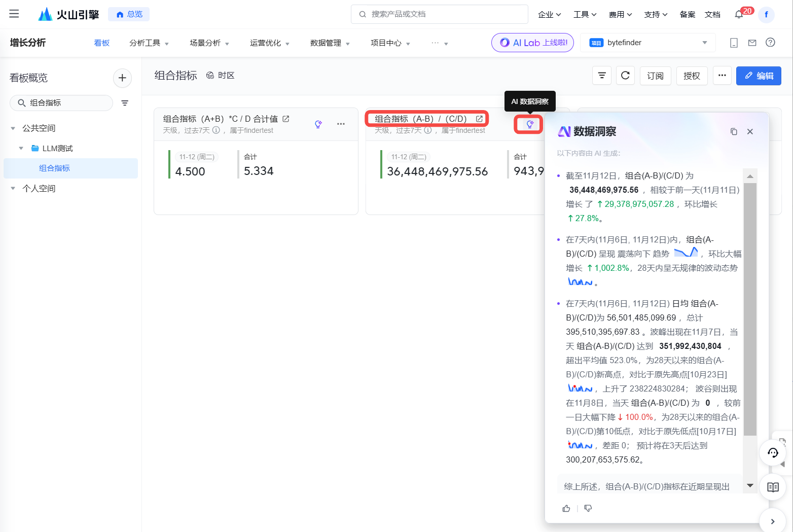
Task: Close the data insight panel
Action: tap(750, 131)
